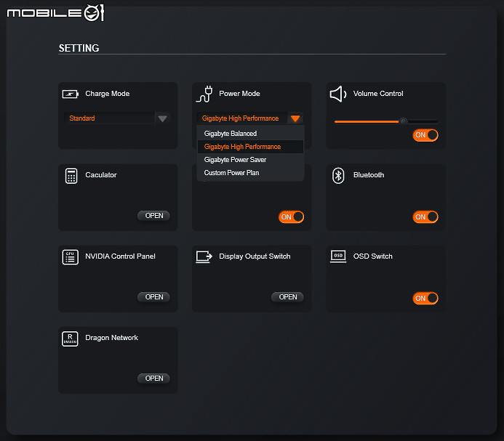Screen dimensions: 504x441
Task: Click the Power Mode label
Action: [239, 94]
